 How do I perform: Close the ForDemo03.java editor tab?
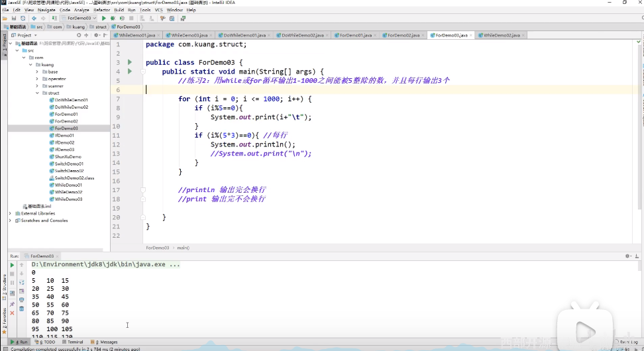click(470, 35)
